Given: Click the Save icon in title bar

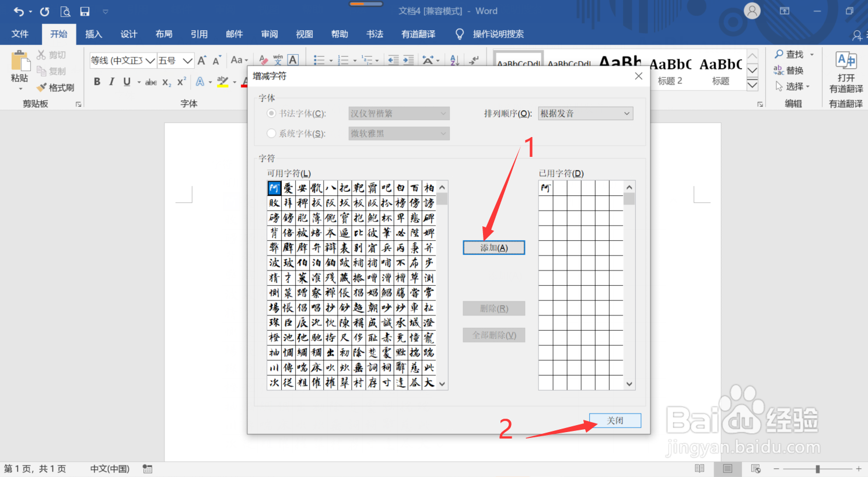Looking at the screenshot, I should 85,11.
